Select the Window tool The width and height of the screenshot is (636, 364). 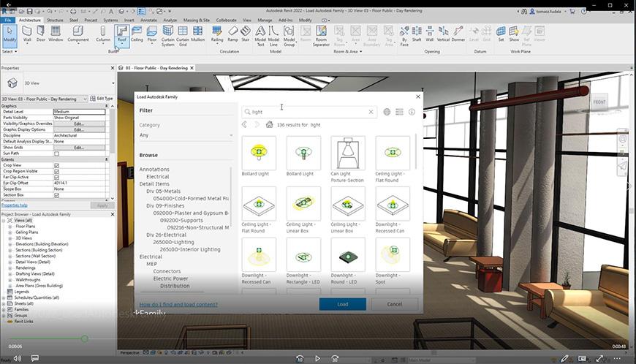pyautogui.click(x=56, y=34)
